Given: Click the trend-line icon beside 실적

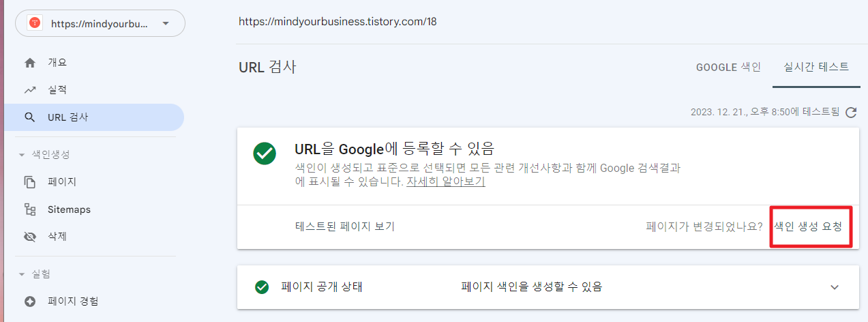Looking at the screenshot, I should tap(30, 90).
